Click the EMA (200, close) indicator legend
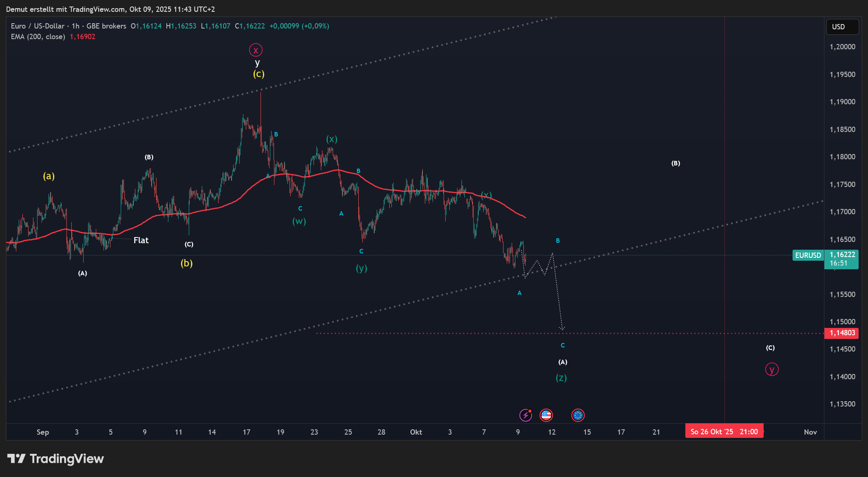 pos(38,37)
